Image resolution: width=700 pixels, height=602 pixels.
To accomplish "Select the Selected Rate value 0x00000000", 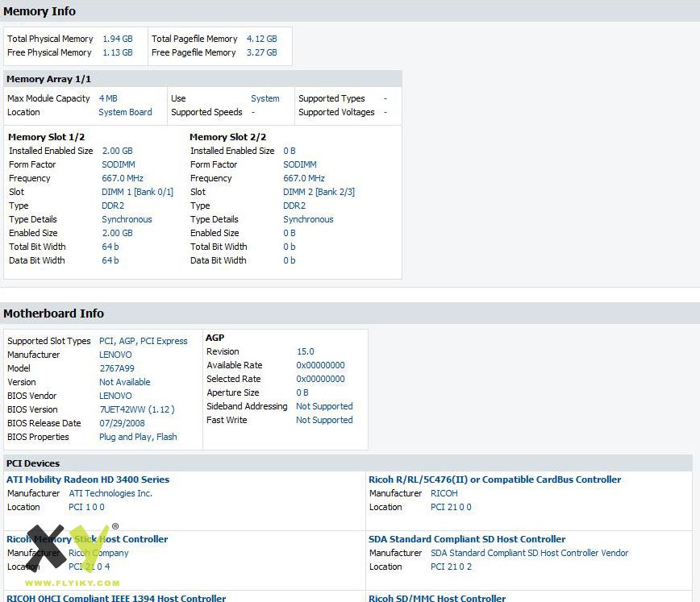I will pos(320,379).
